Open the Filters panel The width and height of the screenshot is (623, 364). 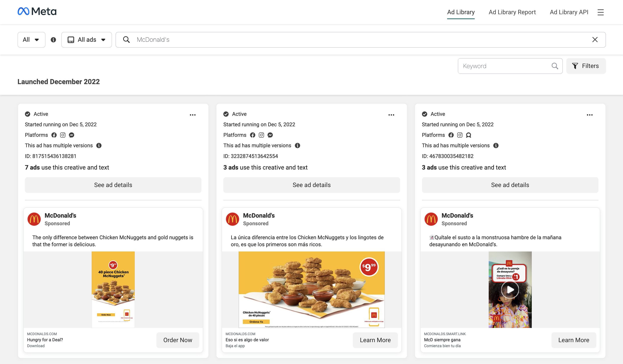click(586, 66)
